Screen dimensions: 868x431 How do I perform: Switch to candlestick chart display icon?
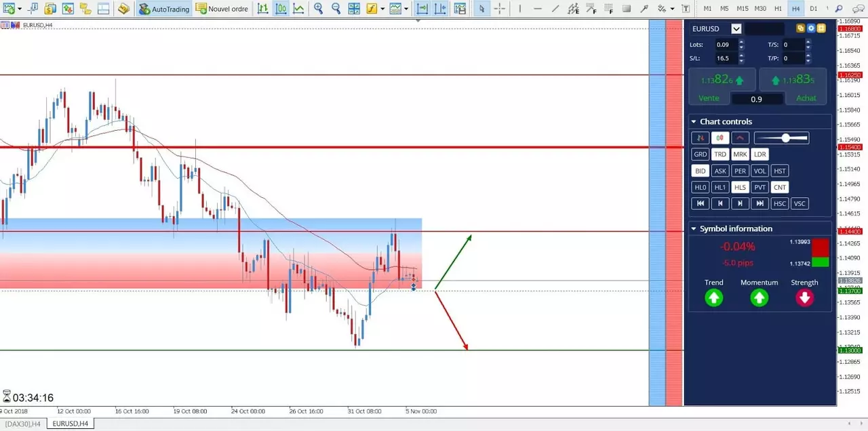coord(281,9)
